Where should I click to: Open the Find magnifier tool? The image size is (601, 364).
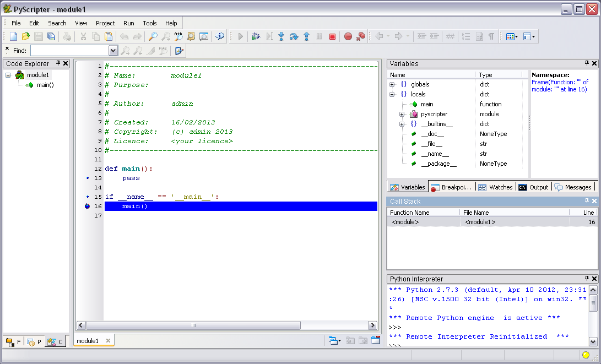pos(153,36)
